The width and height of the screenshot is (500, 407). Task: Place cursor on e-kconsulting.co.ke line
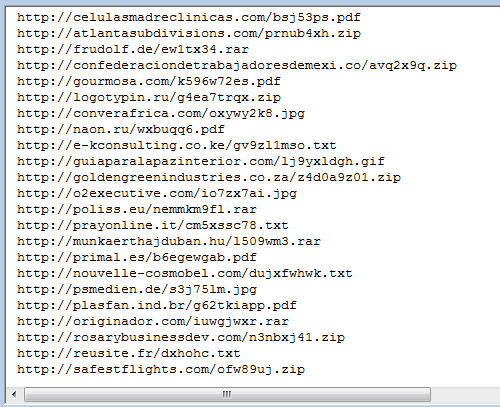177,145
